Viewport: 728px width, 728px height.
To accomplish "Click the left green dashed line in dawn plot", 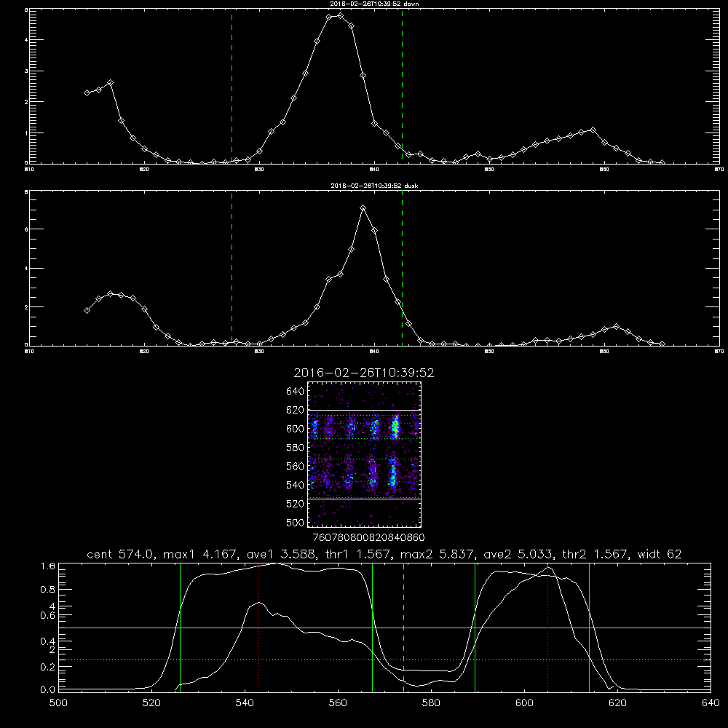I will (232, 86).
